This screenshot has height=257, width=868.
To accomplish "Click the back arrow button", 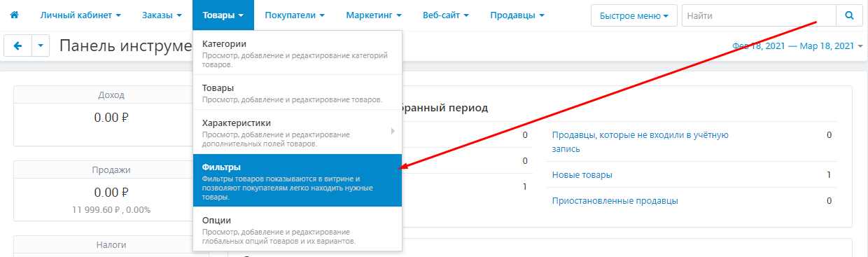I will click(17, 46).
